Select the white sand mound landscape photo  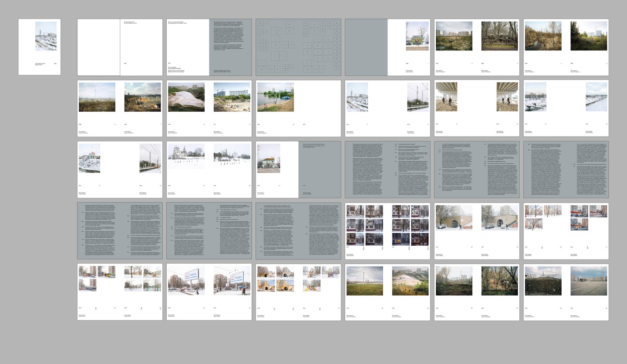pos(186,97)
